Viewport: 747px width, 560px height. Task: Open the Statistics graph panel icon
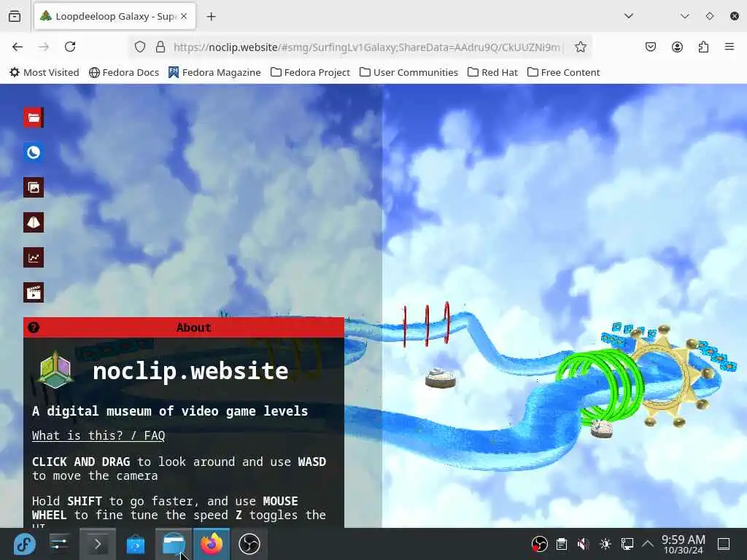34,257
